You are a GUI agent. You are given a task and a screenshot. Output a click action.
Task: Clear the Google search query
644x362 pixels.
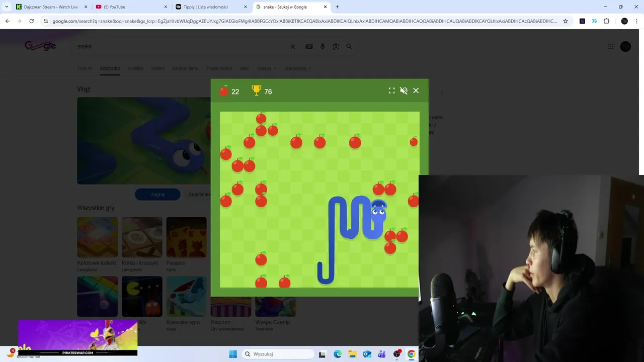(x=293, y=46)
